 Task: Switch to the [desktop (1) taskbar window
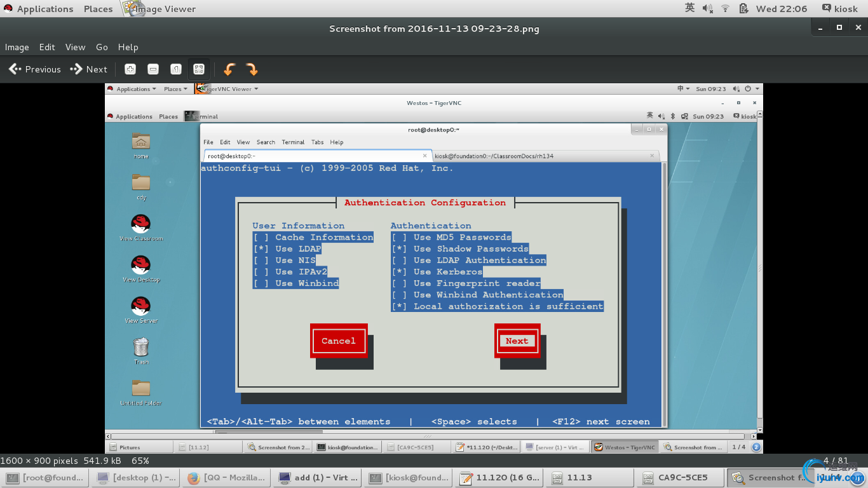[x=136, y=478]
